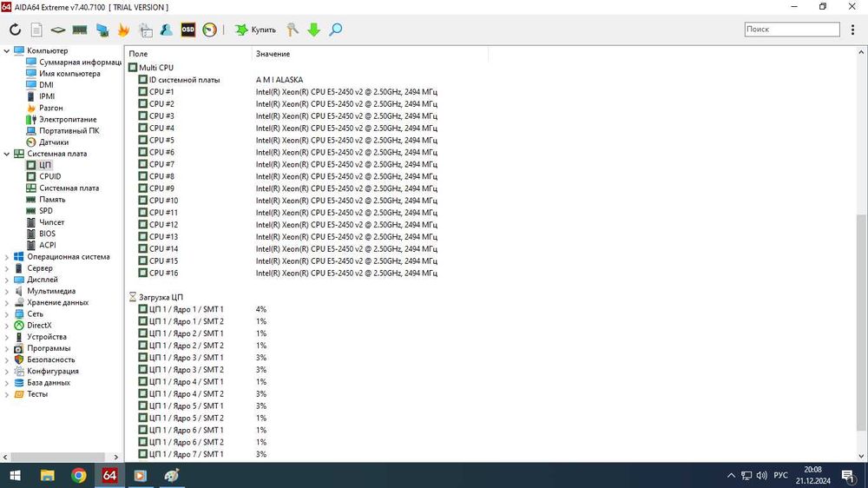The image size is (868, 488).
Task: Select the CPU #16 row
Action: [x=288, y=273]
